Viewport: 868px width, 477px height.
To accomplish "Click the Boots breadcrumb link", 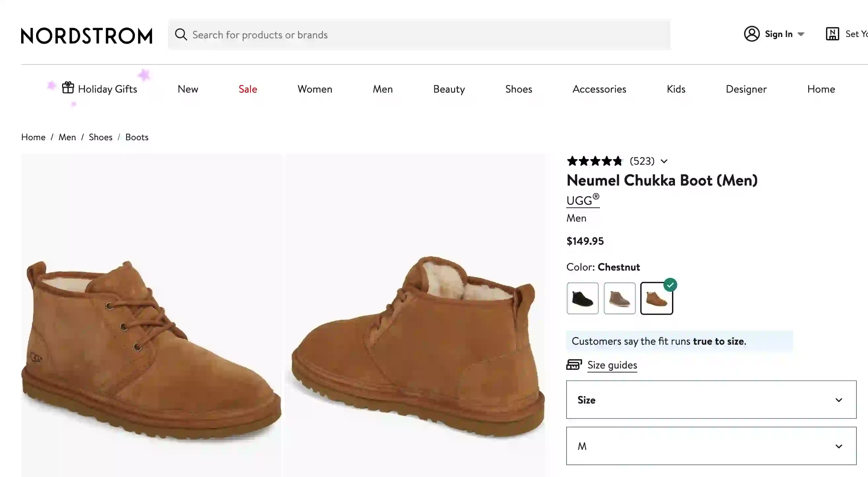I will [x=137, y=137].
